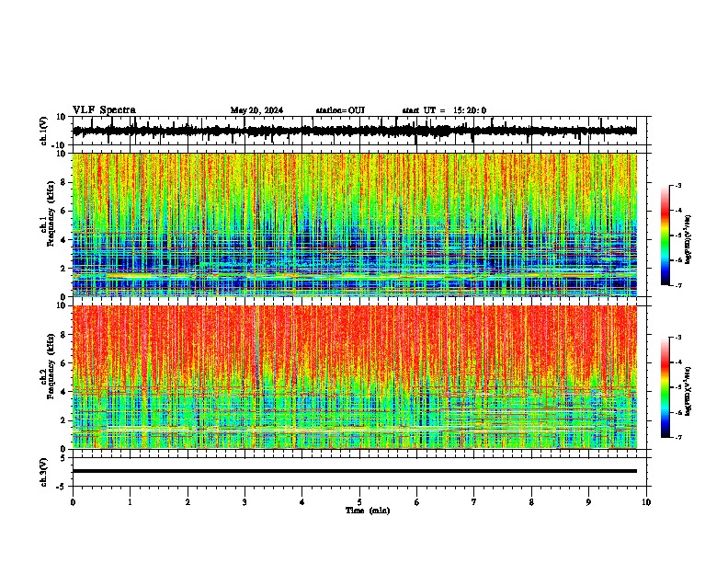Click the ch.2 spectrogram color bar
This screenshot has height=563, width=728.
(x=665, y=387)
